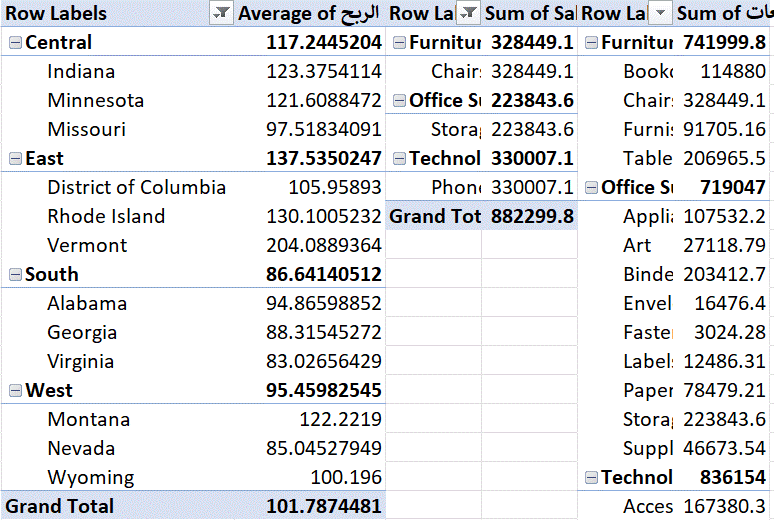Click the East average 137.5350247
Image resolution: width=774 pixels, height=520 pixels.
(324, 159)
